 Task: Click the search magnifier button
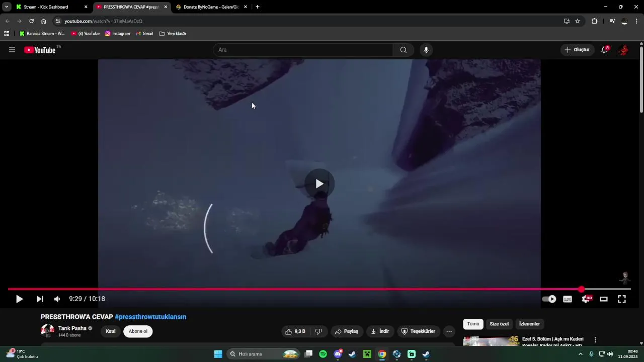coord(404,50)
